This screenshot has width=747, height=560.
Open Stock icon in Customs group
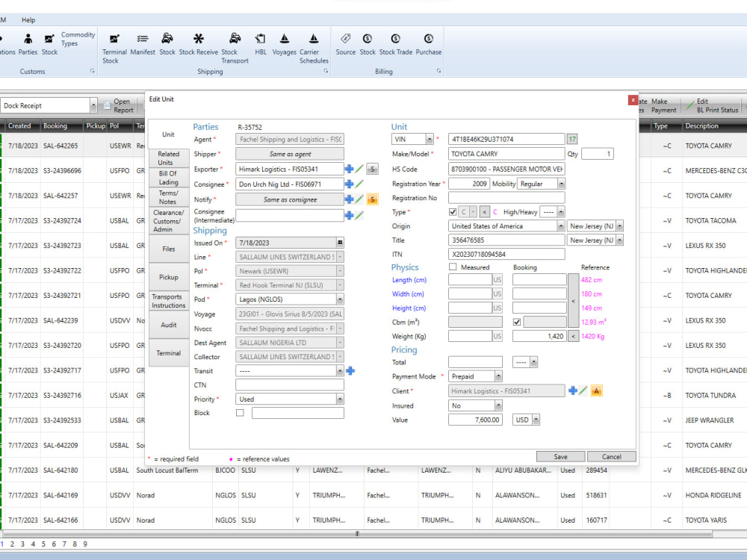tap(49, 44)
